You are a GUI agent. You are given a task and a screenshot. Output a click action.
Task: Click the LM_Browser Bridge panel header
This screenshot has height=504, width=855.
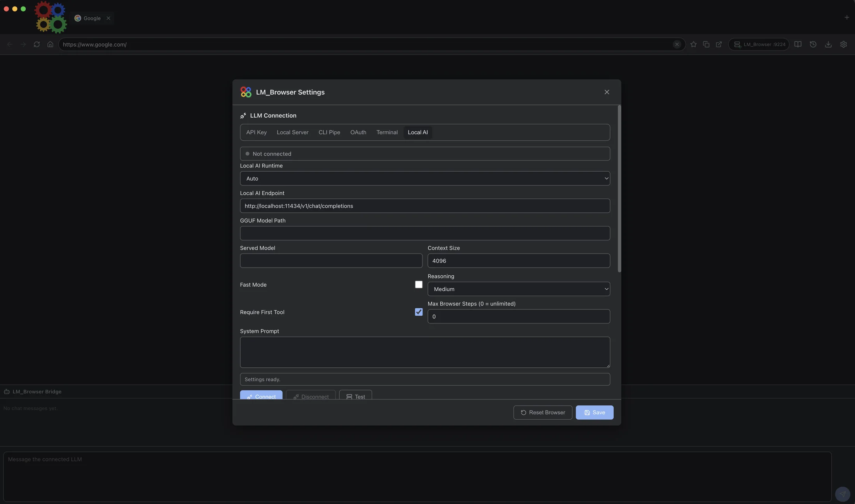[37, 392]
